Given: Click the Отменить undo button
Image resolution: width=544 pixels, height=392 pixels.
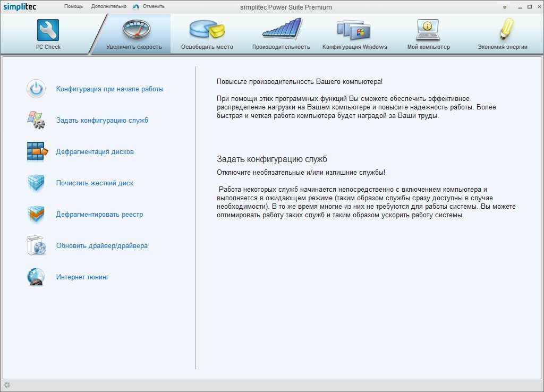Looking at the screenshot, I should (149, 6).
